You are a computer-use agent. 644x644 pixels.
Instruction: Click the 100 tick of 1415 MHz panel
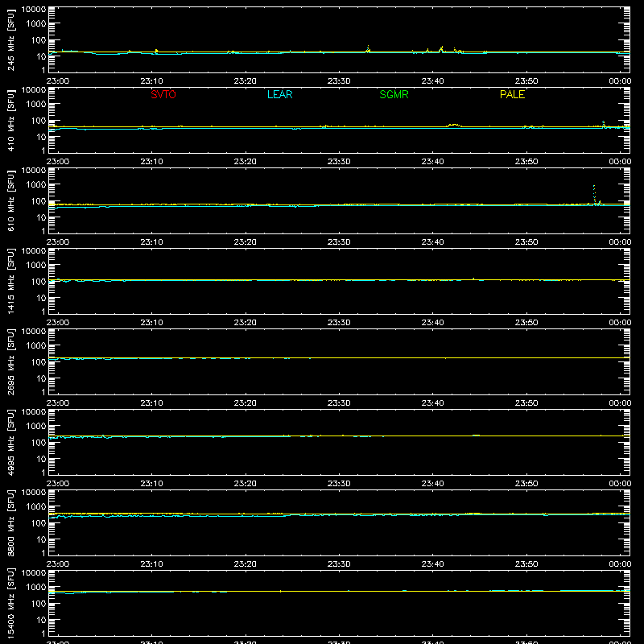39,282
